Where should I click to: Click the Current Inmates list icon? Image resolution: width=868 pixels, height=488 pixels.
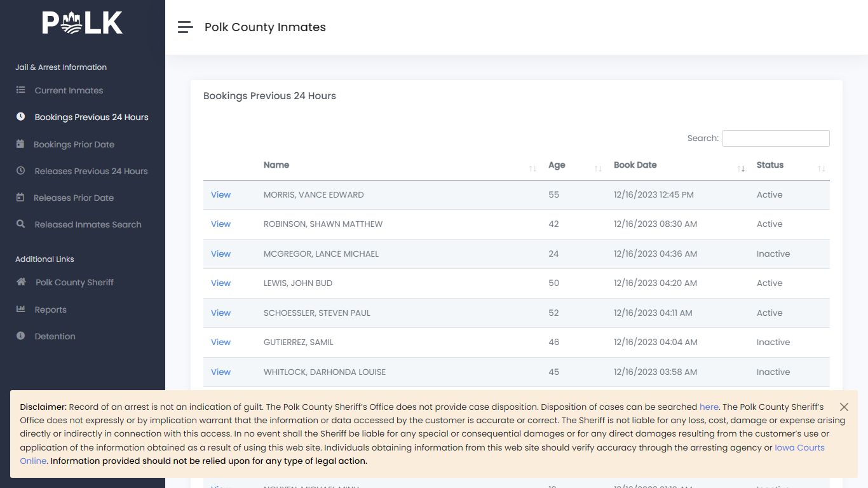[x=21, y=90]
